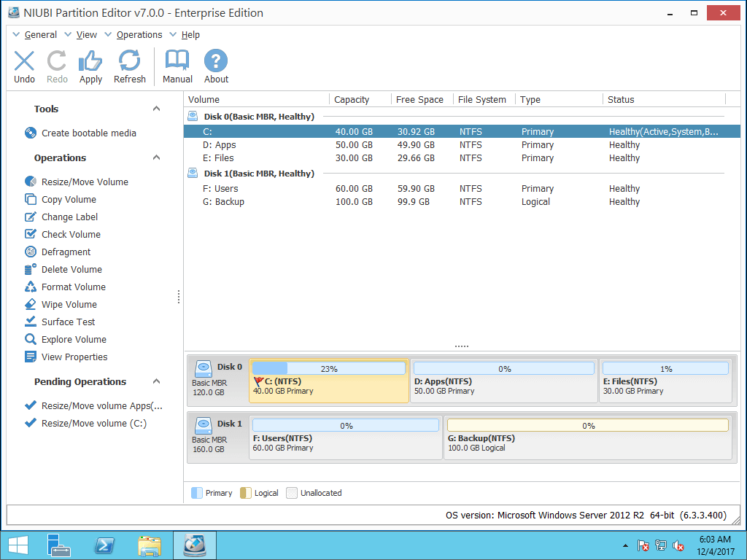Apply pending operations with the thumbs-up icon

90,61
